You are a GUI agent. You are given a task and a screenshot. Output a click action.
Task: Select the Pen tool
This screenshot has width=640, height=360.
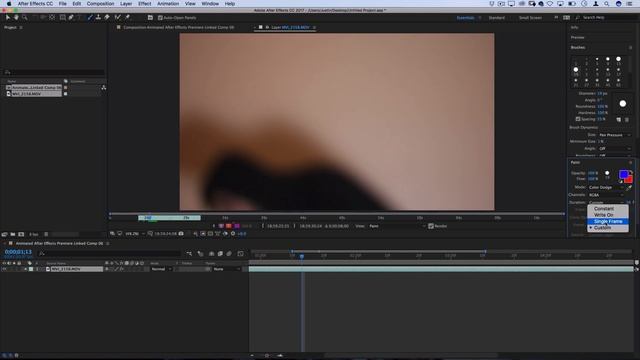pos(71,18)
